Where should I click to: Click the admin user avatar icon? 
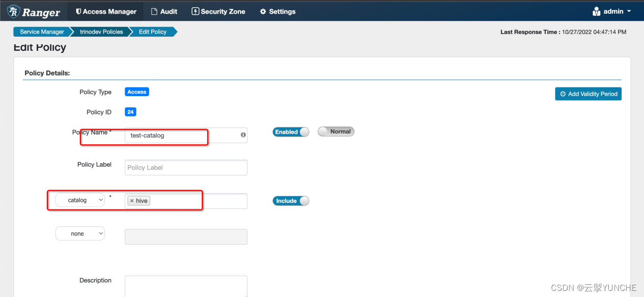tap(597, 11)
